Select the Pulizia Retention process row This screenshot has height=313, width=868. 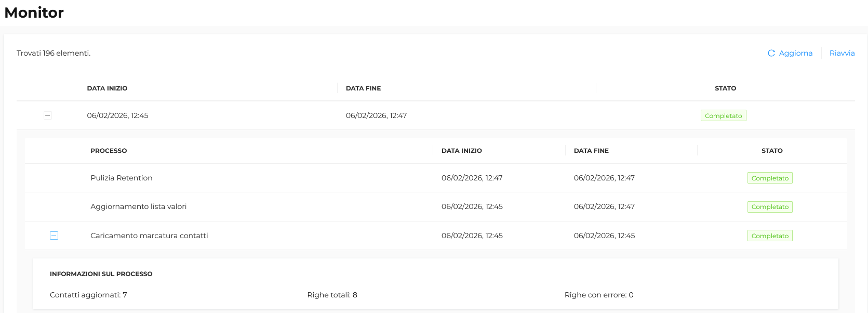coord(122,178)
